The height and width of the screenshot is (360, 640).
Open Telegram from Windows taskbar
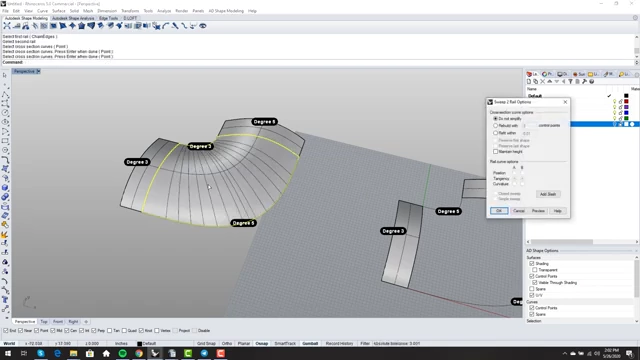pos(204,353)
